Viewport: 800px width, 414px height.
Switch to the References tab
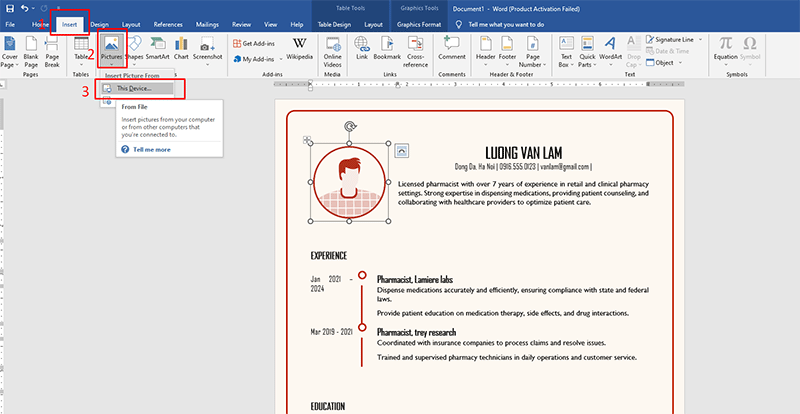coord(168,25)
